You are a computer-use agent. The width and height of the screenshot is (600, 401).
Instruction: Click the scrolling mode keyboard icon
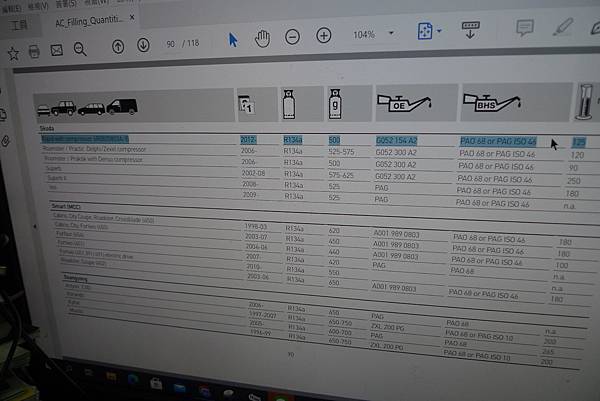point(471,30)
